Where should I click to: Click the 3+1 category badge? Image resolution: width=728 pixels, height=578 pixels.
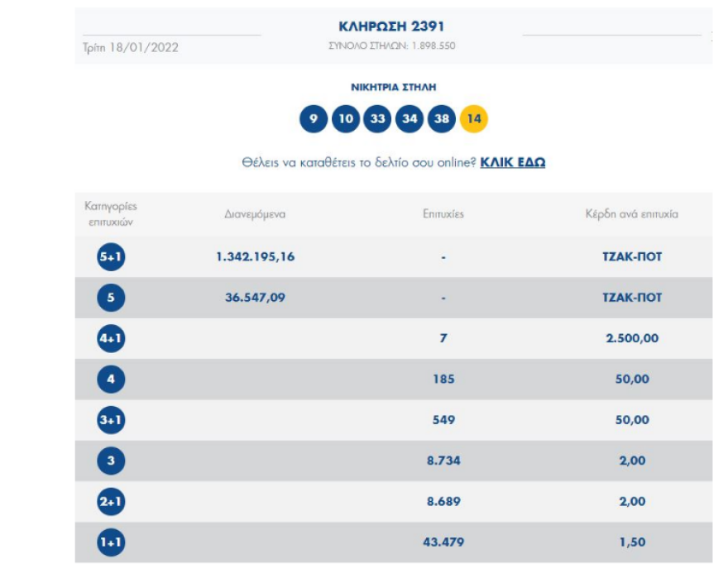click(x=111, y=420)
